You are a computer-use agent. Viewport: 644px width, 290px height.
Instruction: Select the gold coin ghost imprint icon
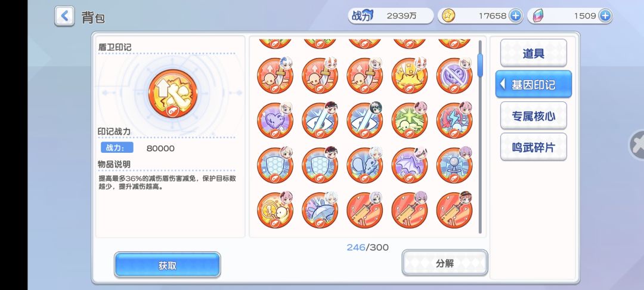[275, 210]
